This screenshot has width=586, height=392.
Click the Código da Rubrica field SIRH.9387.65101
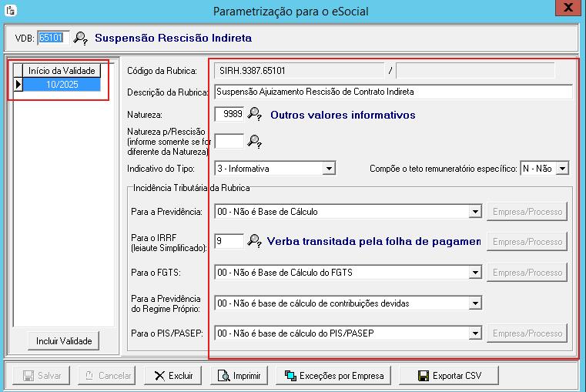coord(299,71)
